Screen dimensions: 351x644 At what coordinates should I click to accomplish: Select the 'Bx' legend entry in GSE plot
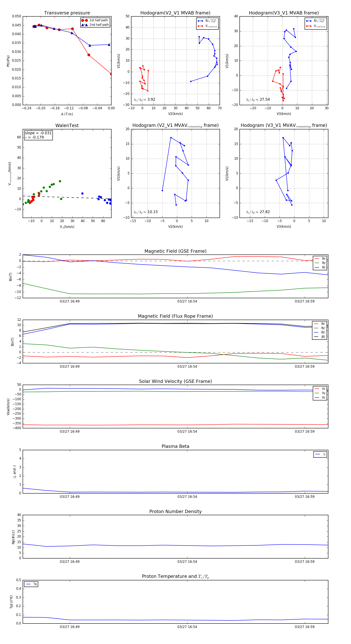click(x=320, y=259)
